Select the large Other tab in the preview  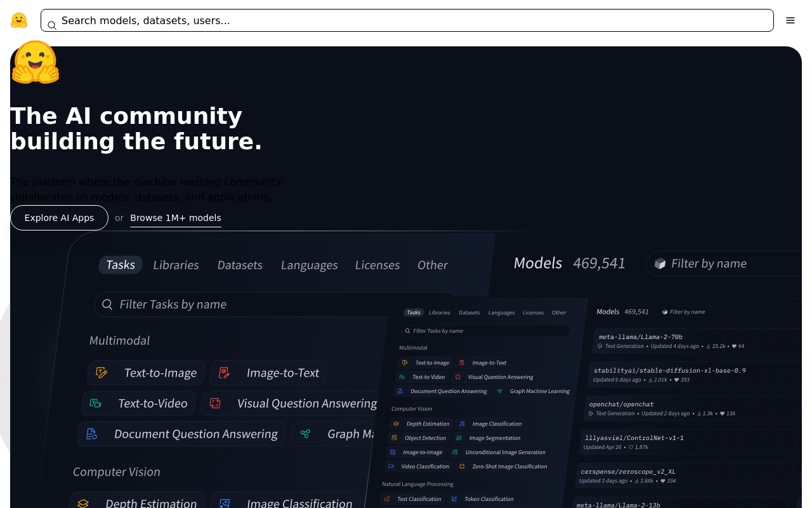(433, 265)
